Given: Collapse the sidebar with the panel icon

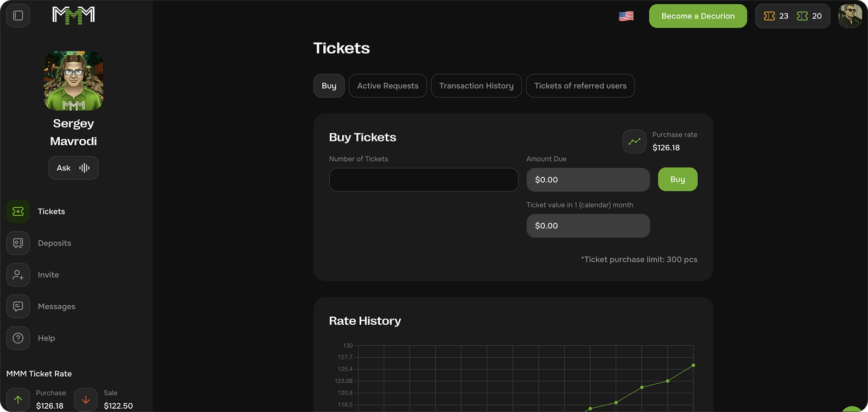Looking at the screenshot, I should tap(18, 16).
